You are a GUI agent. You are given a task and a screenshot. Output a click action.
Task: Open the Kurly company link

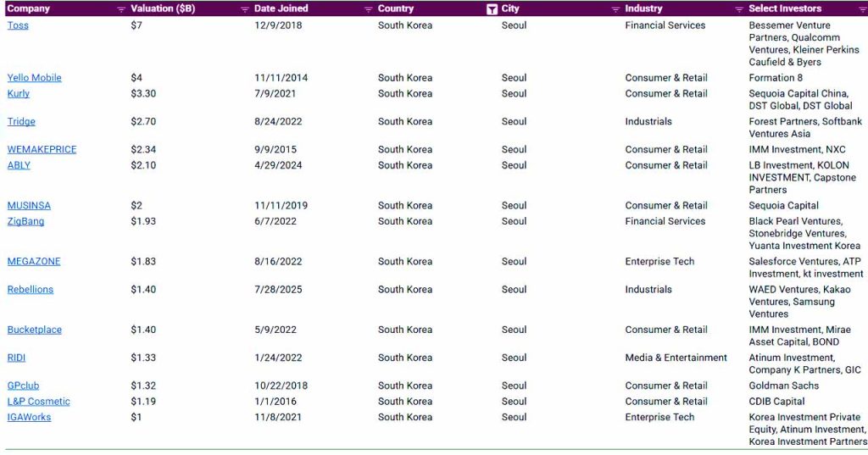click(19, 93)
